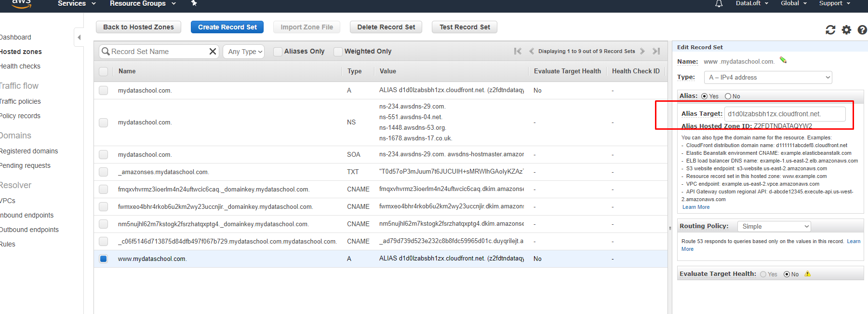Sort by the Type column header
868x314 pixels.
[355, 71]
